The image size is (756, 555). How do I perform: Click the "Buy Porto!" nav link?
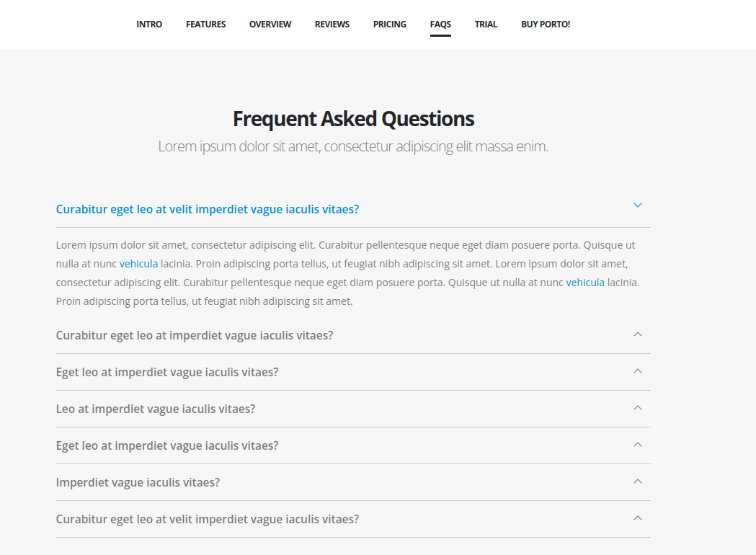pyautogui.click(x=546, y=25)
